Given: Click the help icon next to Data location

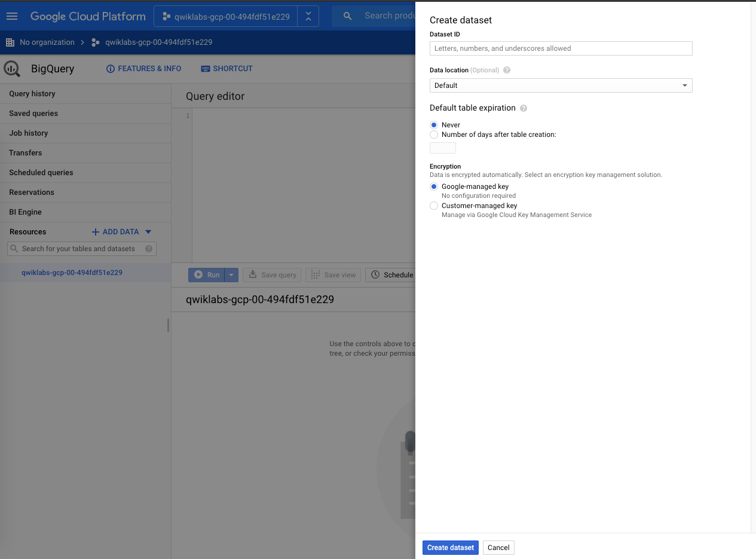Looking at the screenshot, I should click(x=507, y=70).
